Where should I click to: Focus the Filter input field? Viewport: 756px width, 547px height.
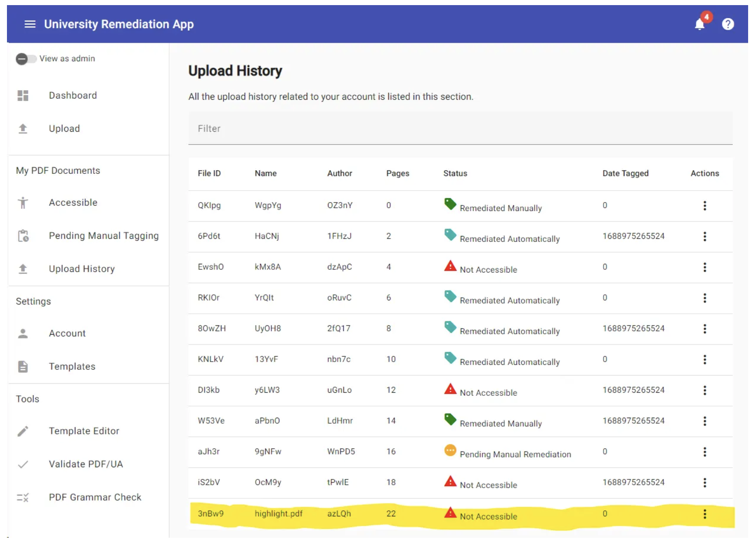point(460,128)
